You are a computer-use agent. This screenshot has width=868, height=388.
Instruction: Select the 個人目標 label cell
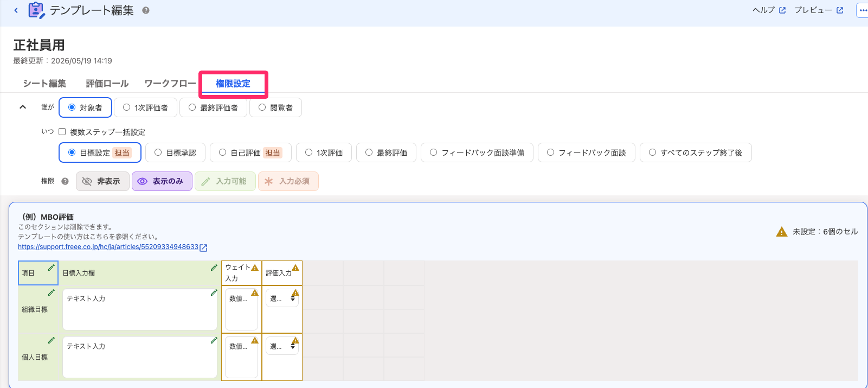(x=38, y=357)
